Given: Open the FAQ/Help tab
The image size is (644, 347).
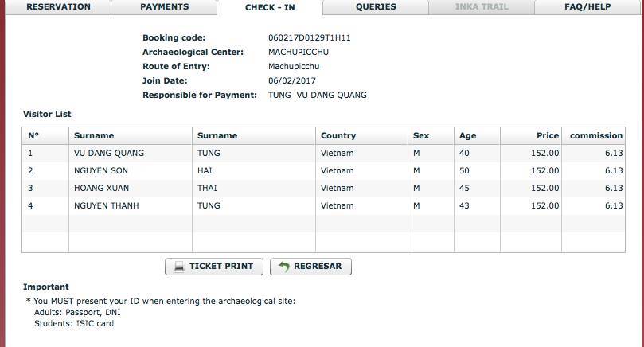Looking at the screenshot, I should pos(587,7).
